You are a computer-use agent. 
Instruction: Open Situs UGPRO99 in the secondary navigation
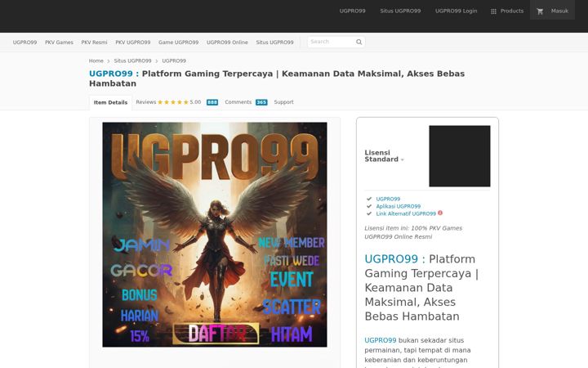tap(275, 43)
